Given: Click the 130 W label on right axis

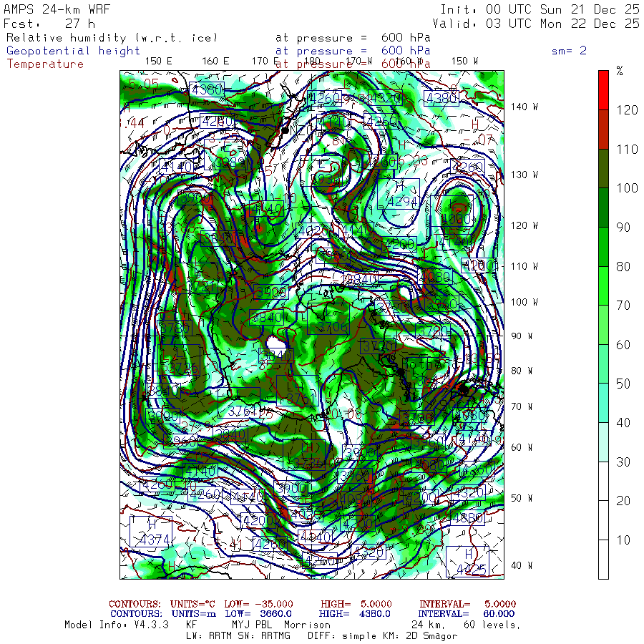Looking at the screenshot, I should click(x=524, y=175).
